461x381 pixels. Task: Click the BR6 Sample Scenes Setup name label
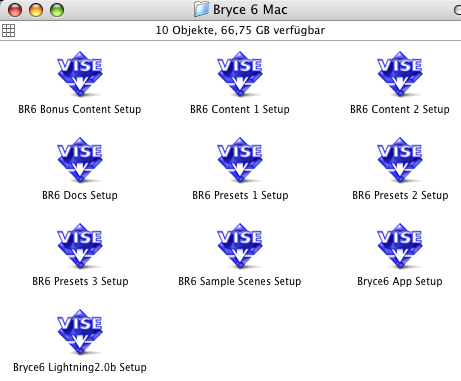tap(240, 281)
